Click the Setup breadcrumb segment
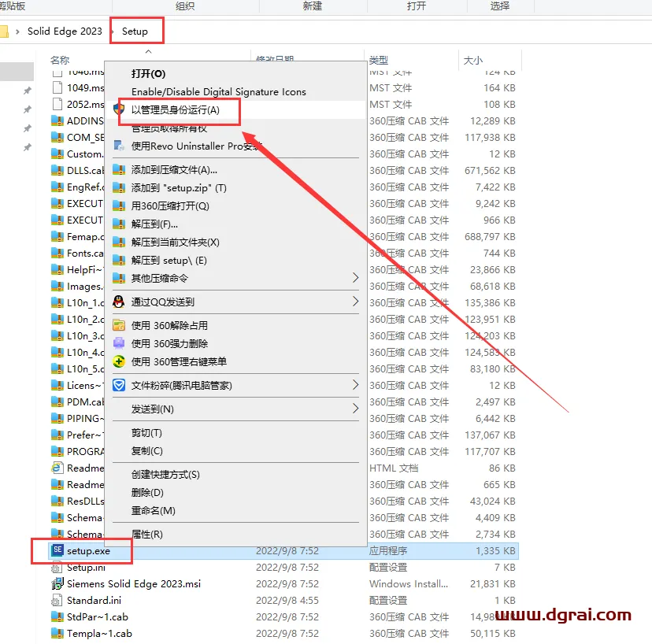This screenshot has width=652, height=644. tap(135, 31)
